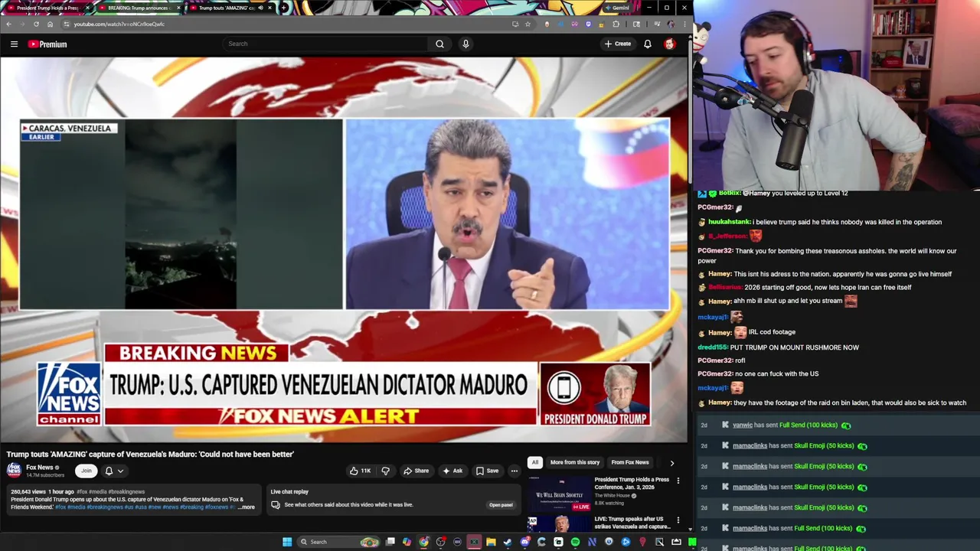Screen dimensions: 980x551
Task: Reload the current page
Action: 37,24
